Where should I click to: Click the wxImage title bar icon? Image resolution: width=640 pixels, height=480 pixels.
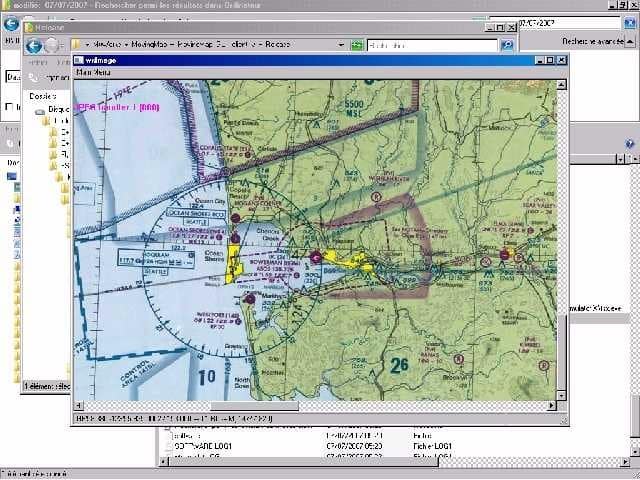[x=79, y=60]
